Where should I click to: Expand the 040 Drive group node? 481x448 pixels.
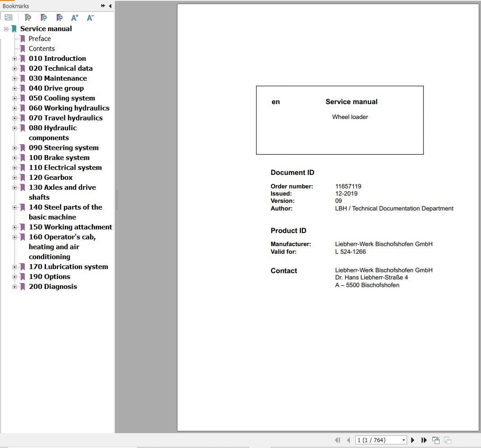[x=14, y=88]
